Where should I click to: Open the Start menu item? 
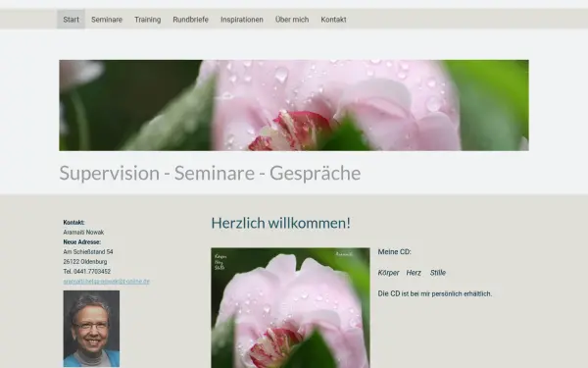[71, 20]
